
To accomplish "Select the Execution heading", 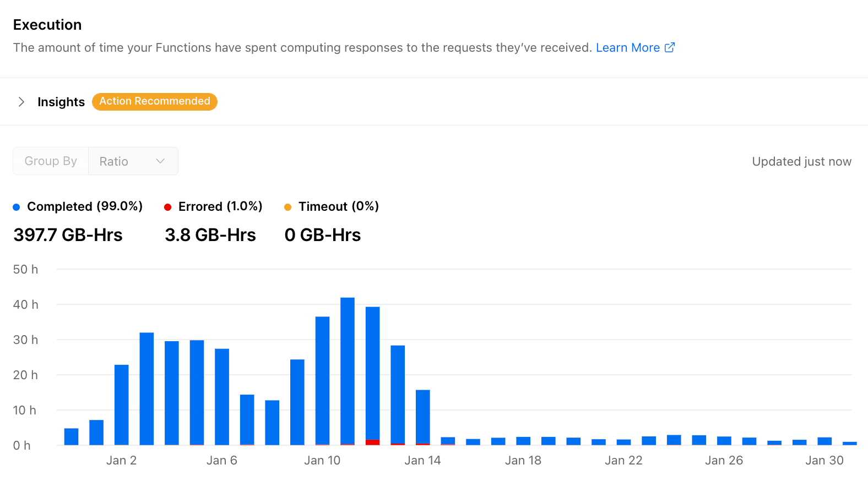I will click(x=47, y=25).
